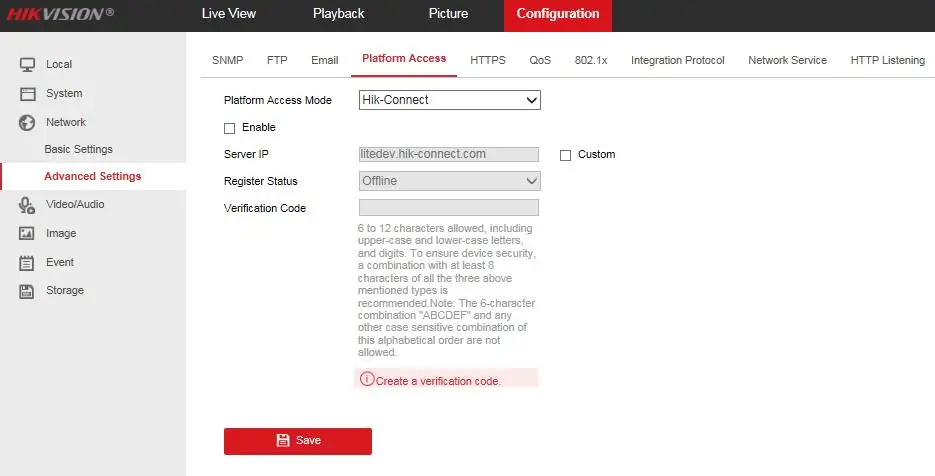Click the Storage floppy disk icon
Image resolution: width=935 pixels, height=476 pixels.
coord(27,291)
